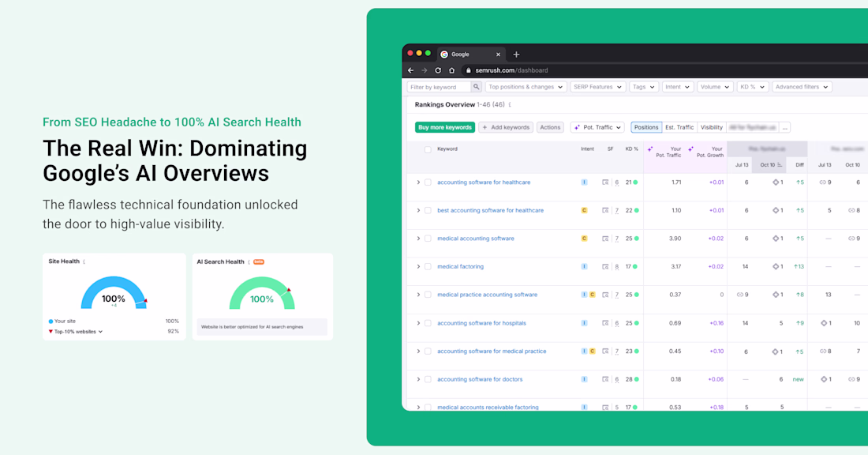
Task: Open the Tags filter dropdown
Action: 644,87
